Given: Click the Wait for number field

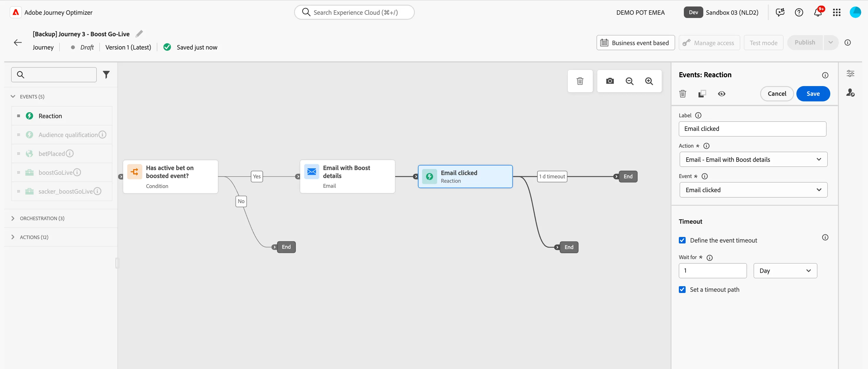Looking at the screenshot, I should (712, 271).
